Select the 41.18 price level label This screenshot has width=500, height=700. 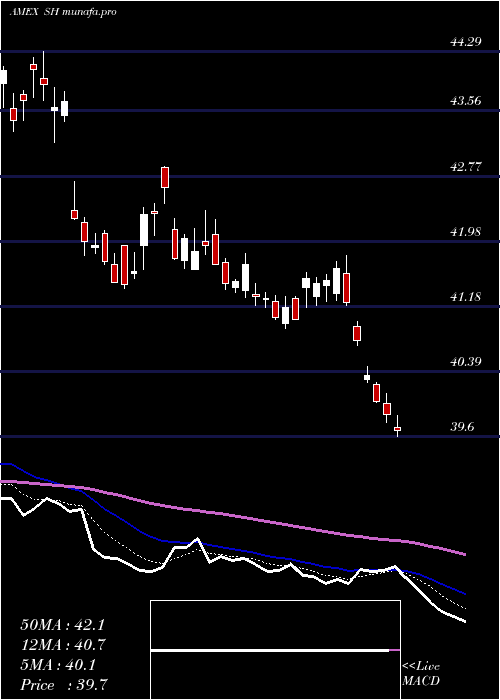tap(466, 296)
